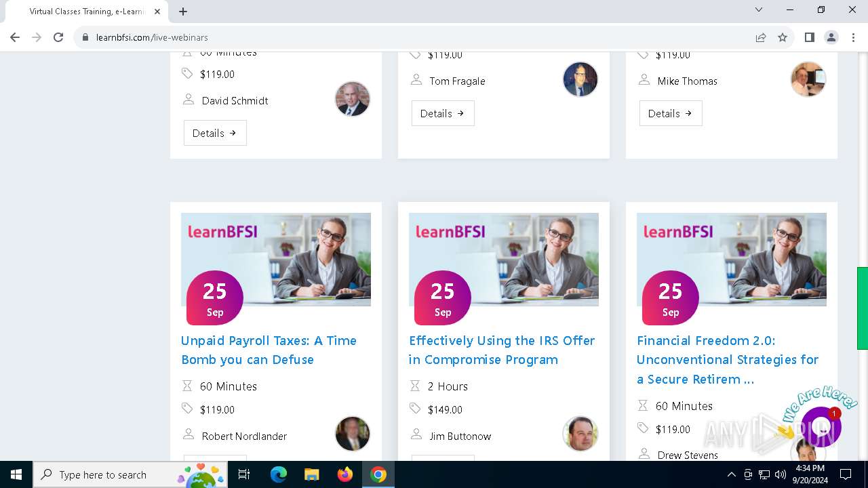Open the chat widget bubble
Viewport: 868px width, 488px height.
821,426
